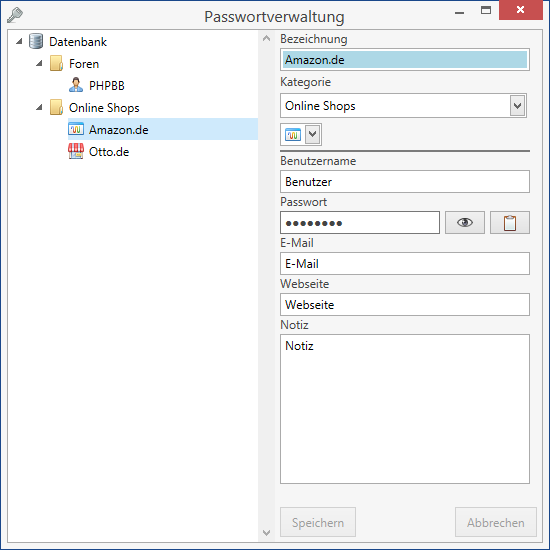Click the Datenbank database icon
This screenshot has width=550, height=550.
[x=36, y=41]
